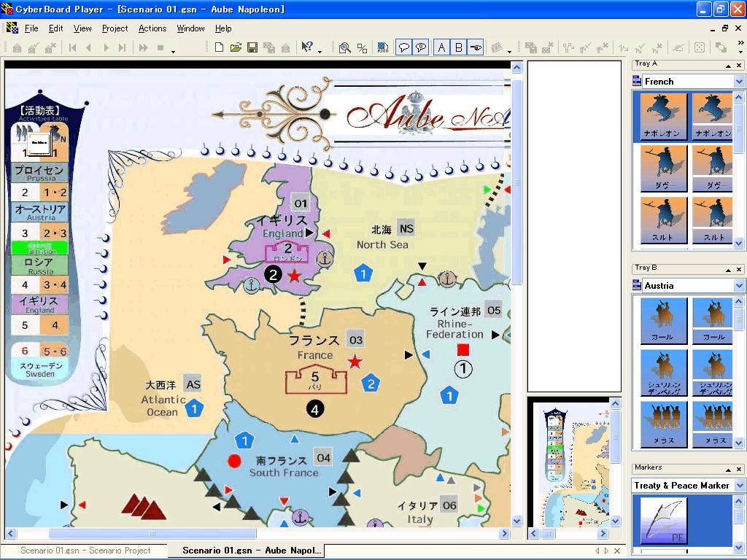The height and width of the screenshot is (560, 747).
Task: Select the first スルト piece in Tray A
Action: coord(664,220)
